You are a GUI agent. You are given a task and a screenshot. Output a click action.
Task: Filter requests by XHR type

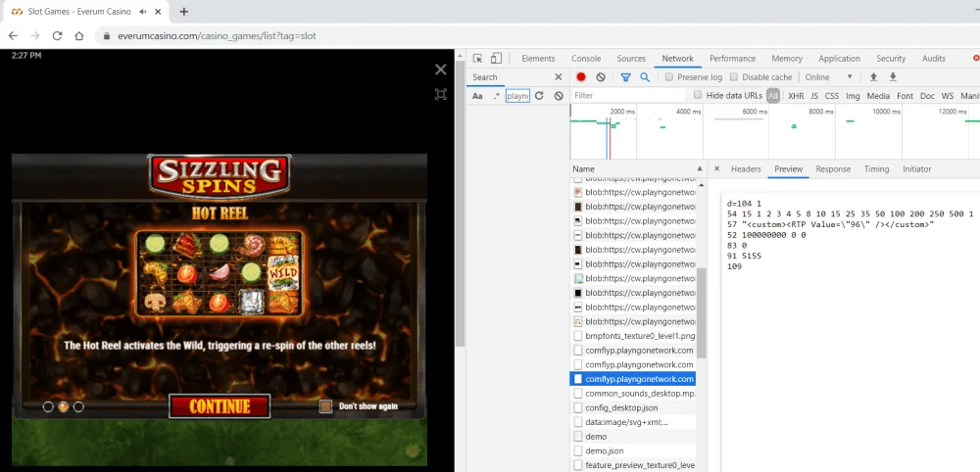coord(796,96)
